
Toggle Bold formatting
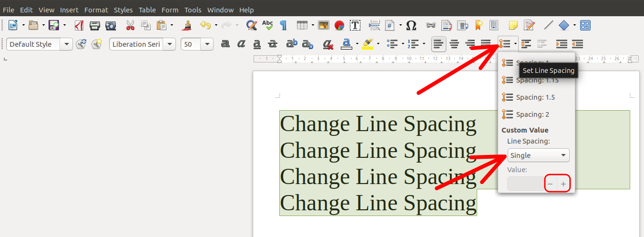[x=225, y=44]
